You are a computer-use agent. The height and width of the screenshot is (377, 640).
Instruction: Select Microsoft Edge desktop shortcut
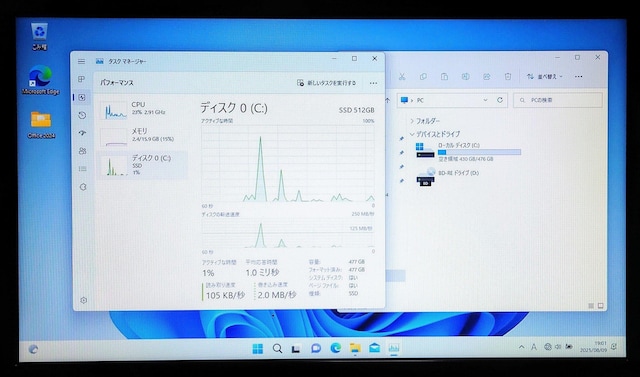pyautogui.click(x=40, y=80)
